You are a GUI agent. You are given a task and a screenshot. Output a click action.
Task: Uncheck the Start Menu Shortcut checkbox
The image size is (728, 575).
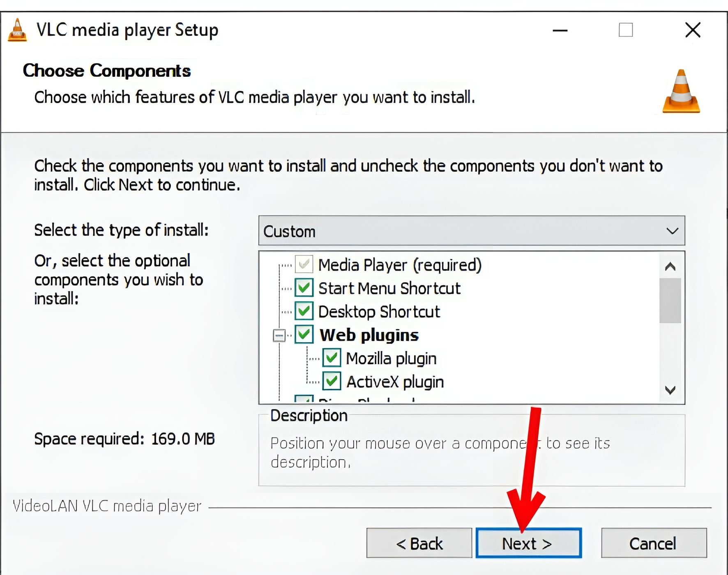[304, 288]
